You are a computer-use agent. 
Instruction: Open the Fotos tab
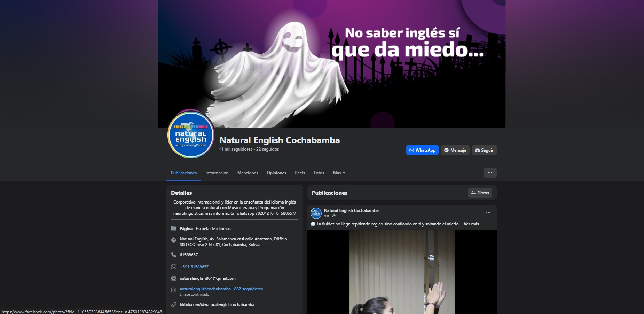coord(319,173)
